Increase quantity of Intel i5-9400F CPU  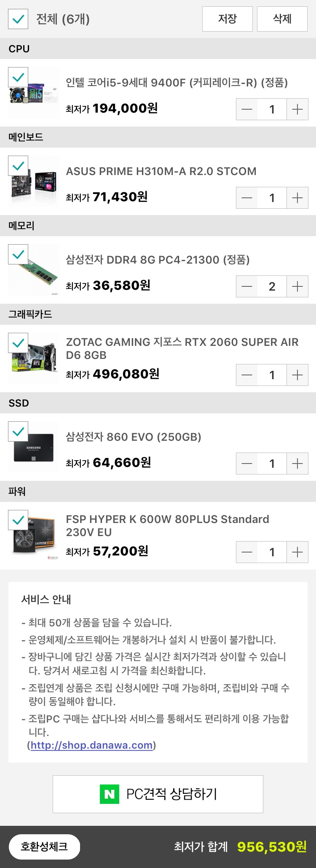[x=297, y=110]
